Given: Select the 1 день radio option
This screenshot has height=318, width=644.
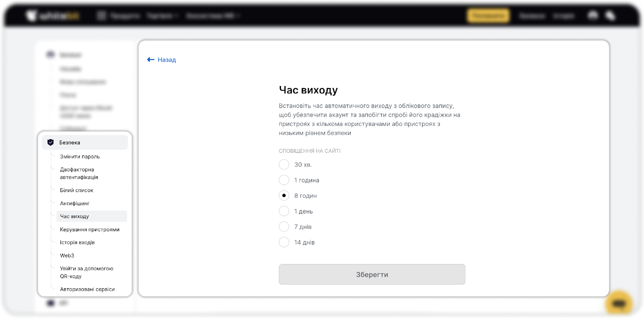Looking at the screenshot, I should click(284, 211).
